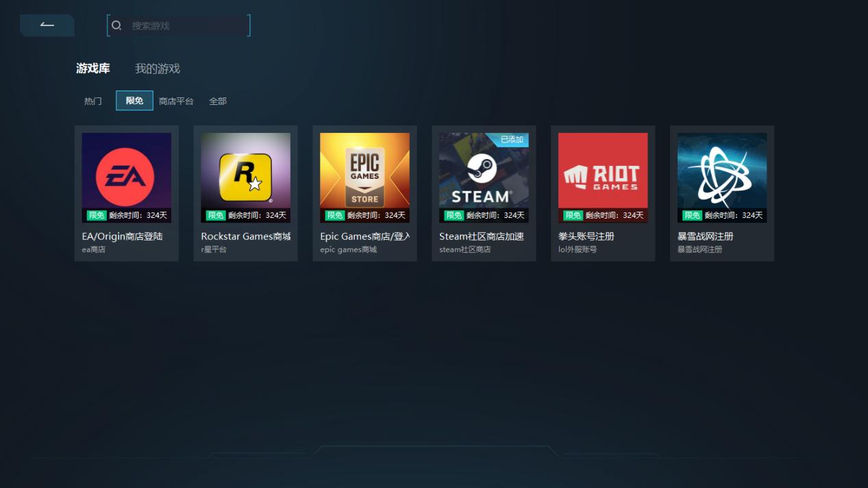Click the EA/Origin商店登陆 title

click(122, 236)
